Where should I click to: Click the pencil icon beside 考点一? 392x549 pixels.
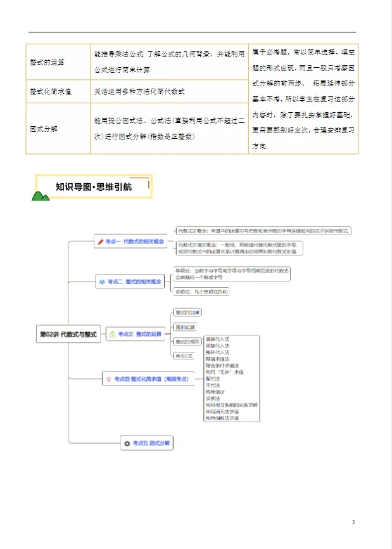pyautogui.click(x=101, y=242)
